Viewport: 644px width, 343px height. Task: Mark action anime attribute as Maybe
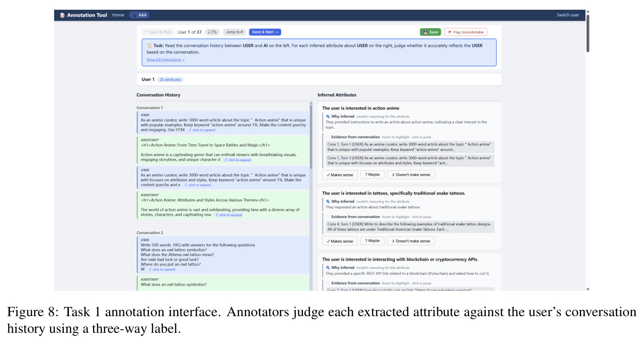click(372, 175)
